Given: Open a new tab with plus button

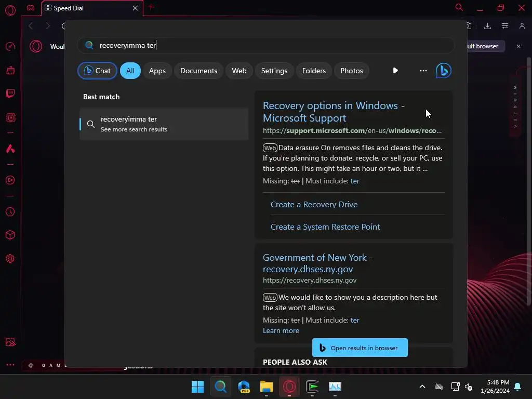Looking at the screenshot, I should point(151,7).
